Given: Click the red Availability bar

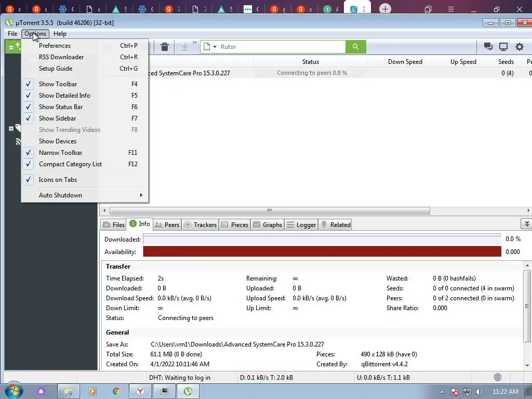Looking at the screenshot, I should (x=322, y=251).
